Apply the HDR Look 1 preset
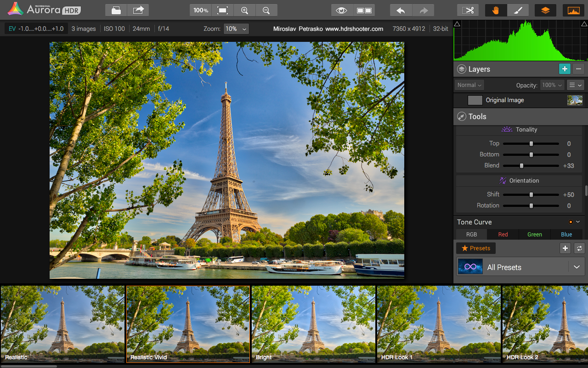 coord(439,324)
